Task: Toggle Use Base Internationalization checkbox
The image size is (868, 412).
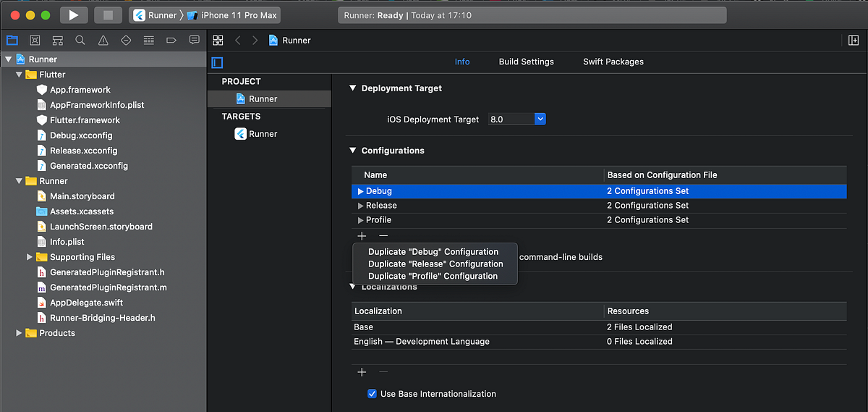Action: click(x=372, y=394)
